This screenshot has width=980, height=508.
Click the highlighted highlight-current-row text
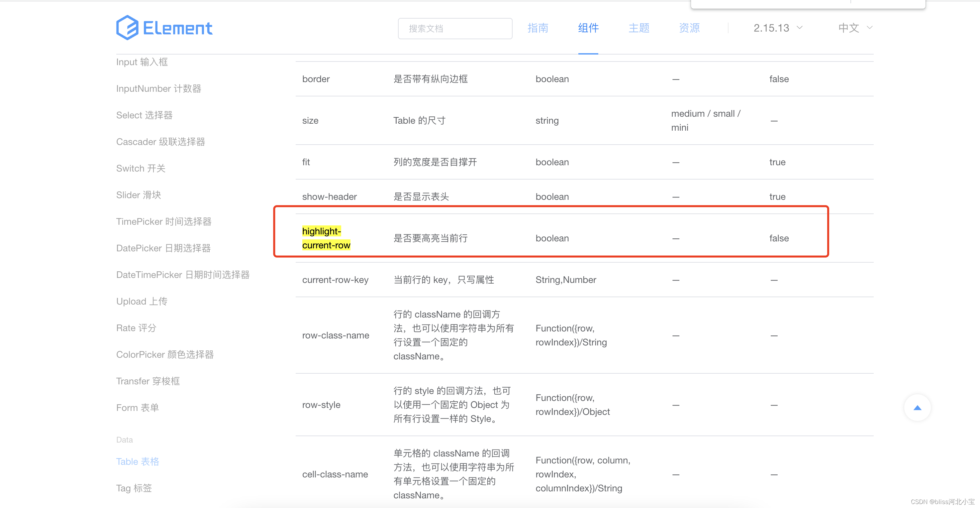point(326,238)
